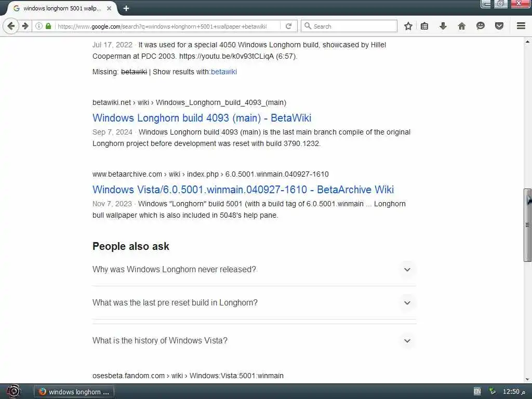Expand 'What was the last pre reset build' chevron
The image size is (532, 399).
[x=407, y=303]
